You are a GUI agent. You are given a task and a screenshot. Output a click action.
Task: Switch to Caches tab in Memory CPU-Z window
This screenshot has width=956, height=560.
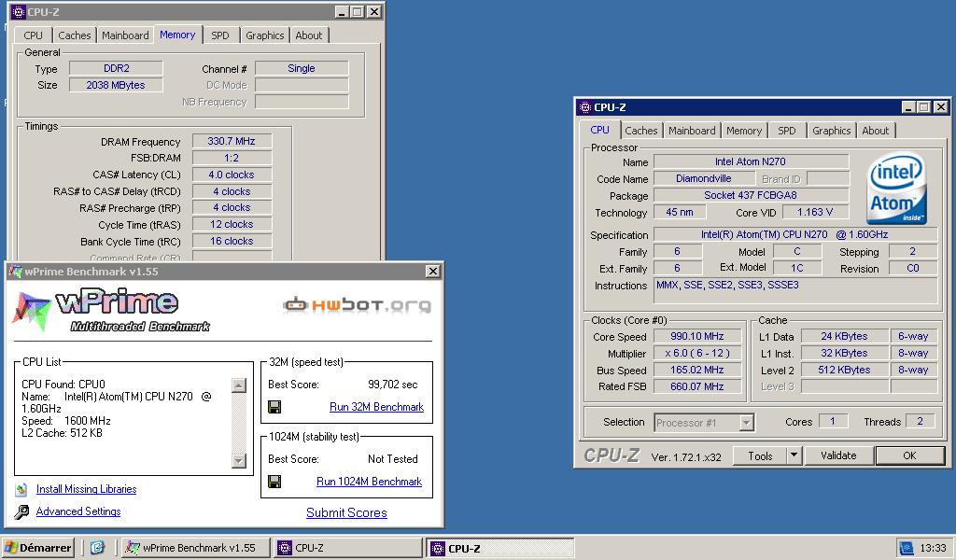pos(75,35)
